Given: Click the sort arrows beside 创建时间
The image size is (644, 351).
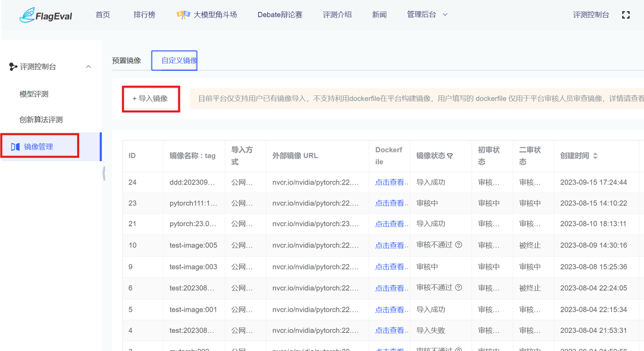Looking at the screenshot, I should (595, 156).
